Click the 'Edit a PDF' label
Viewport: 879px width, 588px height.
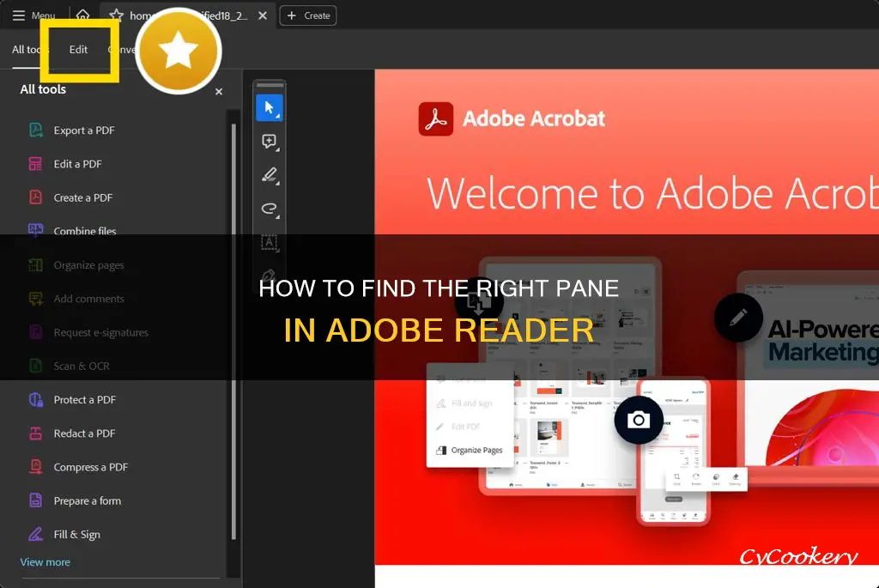(78, 164)
